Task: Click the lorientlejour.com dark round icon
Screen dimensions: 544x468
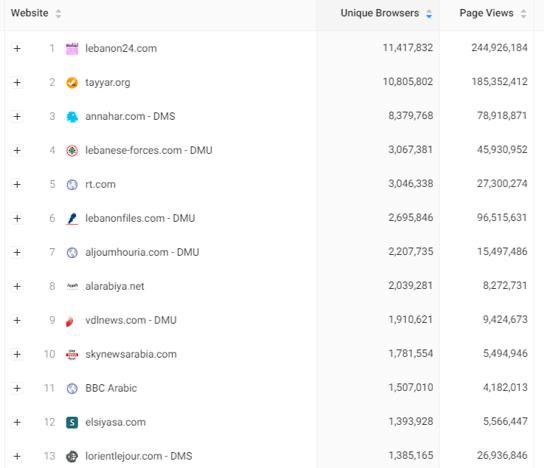Action: click(x=72, y=457)
